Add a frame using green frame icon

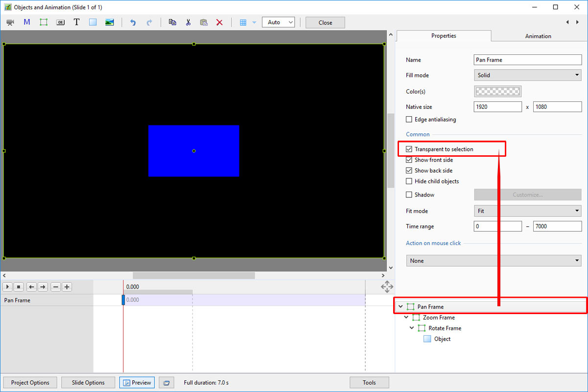click(44, 23)
